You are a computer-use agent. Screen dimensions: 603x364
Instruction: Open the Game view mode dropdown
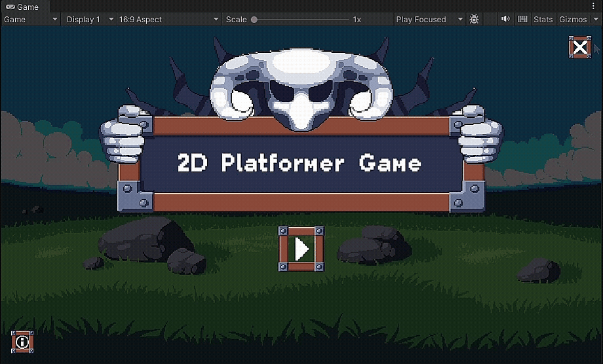click(30, 20)
